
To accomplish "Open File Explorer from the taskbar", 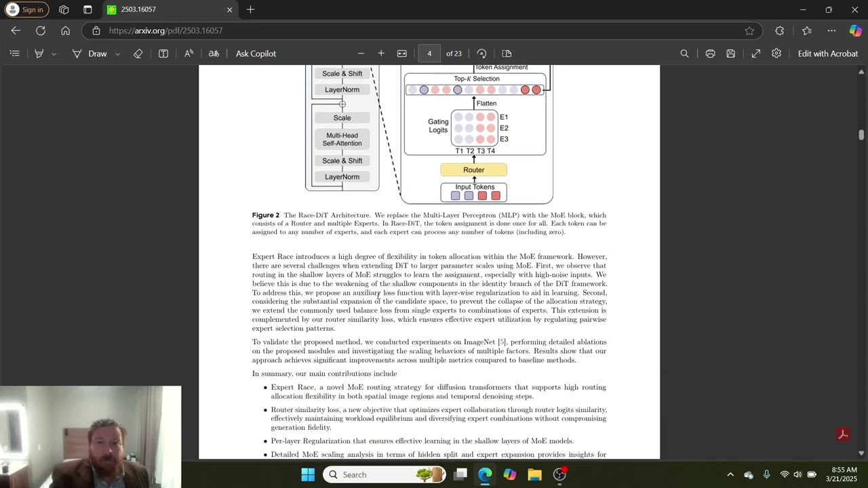I will 534,474.
